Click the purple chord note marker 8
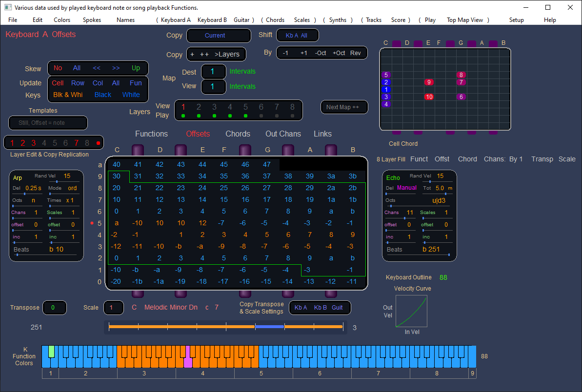This screenshot has width=582, height=392. [x=461, y=75]
